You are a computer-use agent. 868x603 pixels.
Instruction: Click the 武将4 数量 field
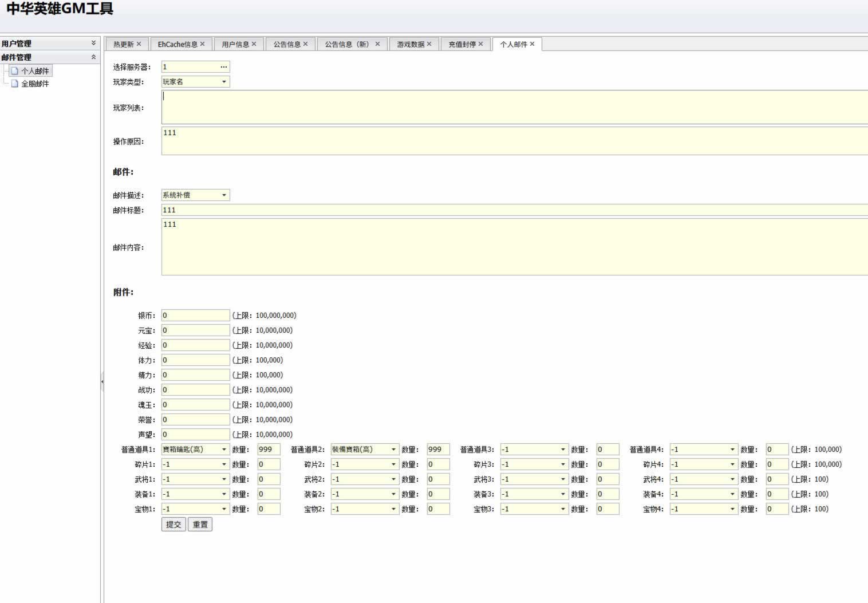778,479
